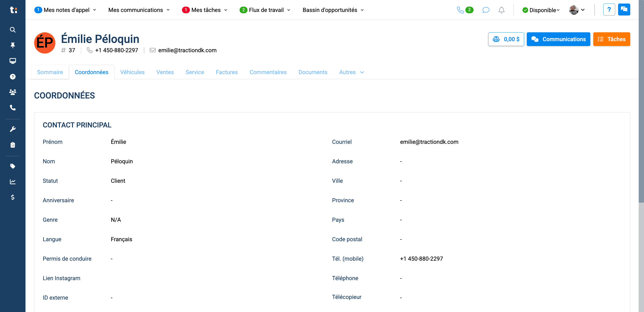The image size is (644, 312).
Task: Open the notifications bell icon
Action: click(502, 10)
